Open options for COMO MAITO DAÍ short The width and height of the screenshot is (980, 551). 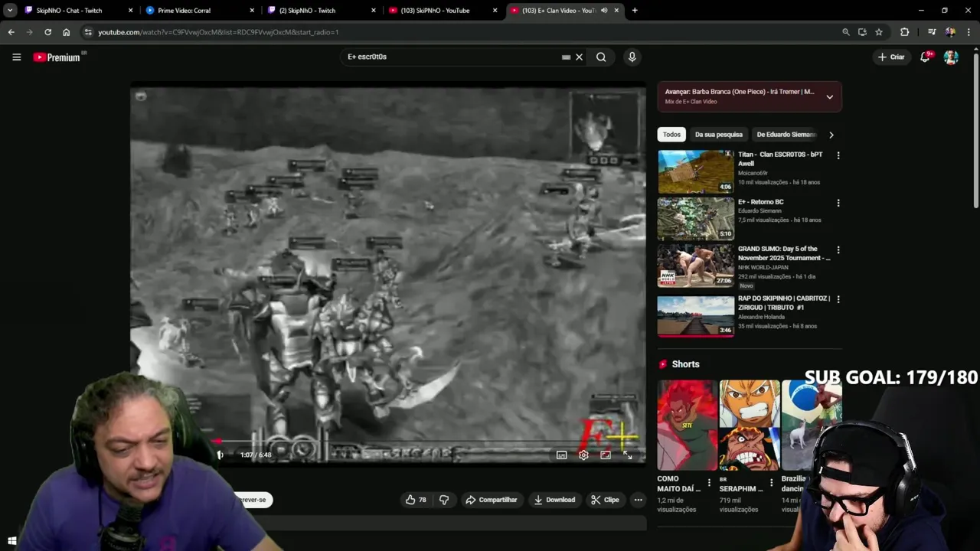pyautogui.click(x=709, y=483)
